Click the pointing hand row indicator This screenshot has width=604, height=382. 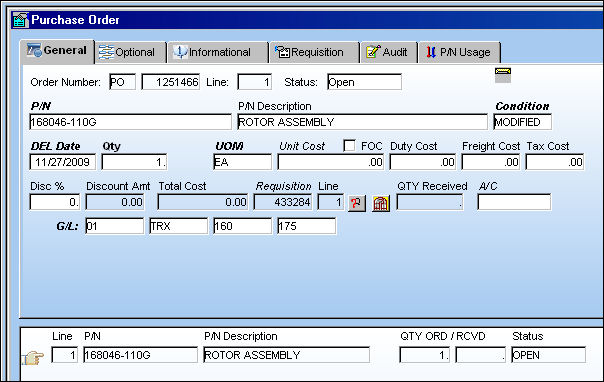[x=33, y=358]
